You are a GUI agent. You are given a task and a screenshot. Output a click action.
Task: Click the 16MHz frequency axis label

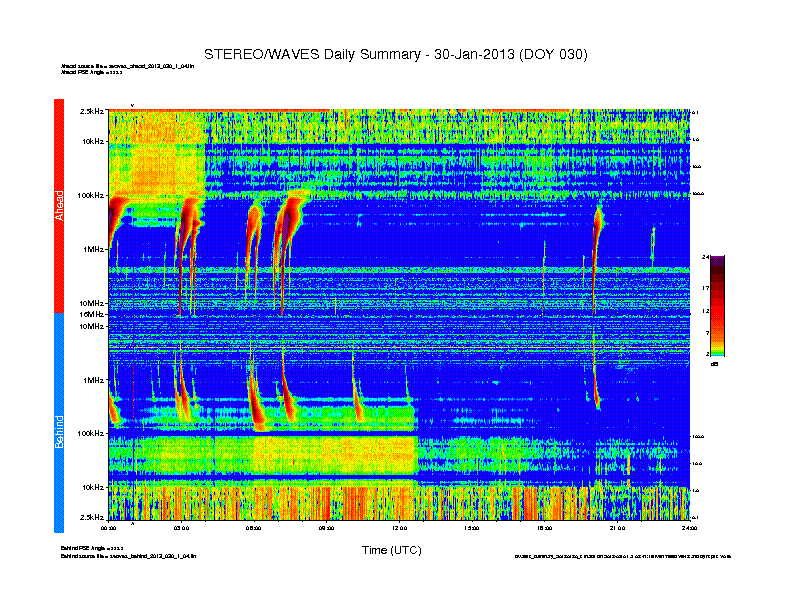click(91, 314)
